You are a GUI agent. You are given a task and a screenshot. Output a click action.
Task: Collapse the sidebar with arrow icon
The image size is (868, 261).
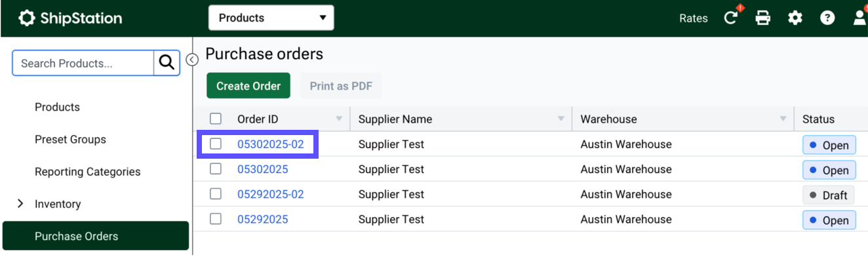click(x=192, y=60)
